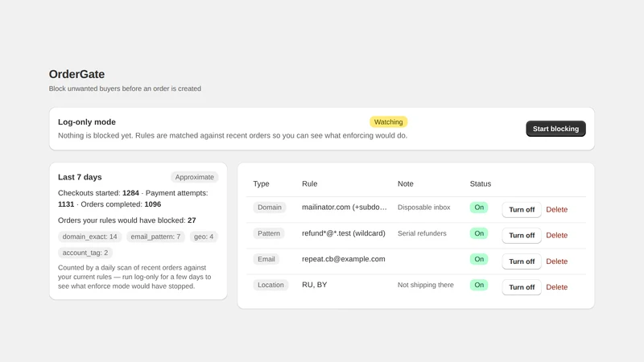This screenshot has width=644, height=362.
Task: Delete the RU, BY Location rule
Action: [556, 287]
